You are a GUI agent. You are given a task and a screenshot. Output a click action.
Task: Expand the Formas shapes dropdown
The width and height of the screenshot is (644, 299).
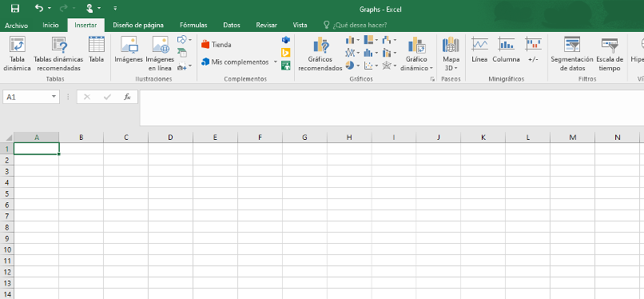189,40
